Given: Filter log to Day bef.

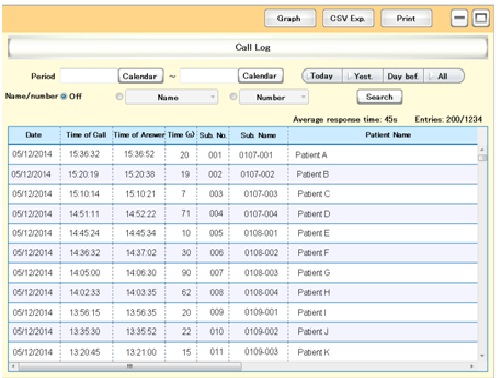Looking at the screenshot, I should pos(403,76).
